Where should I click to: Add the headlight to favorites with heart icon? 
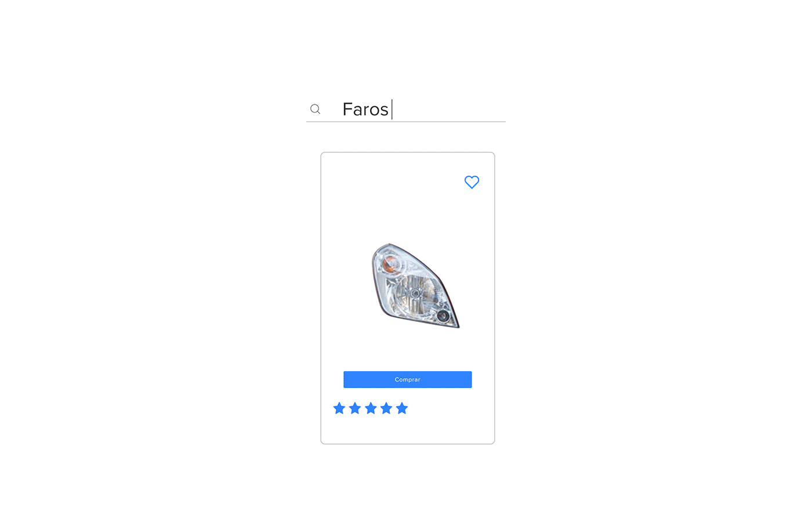click(472, 182)
